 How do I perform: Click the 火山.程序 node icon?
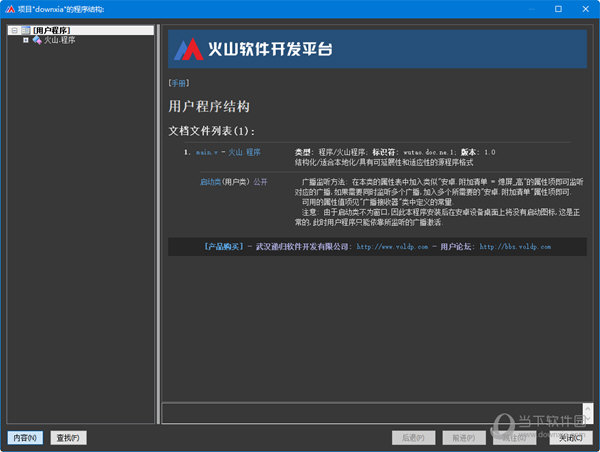click(37, 40)
